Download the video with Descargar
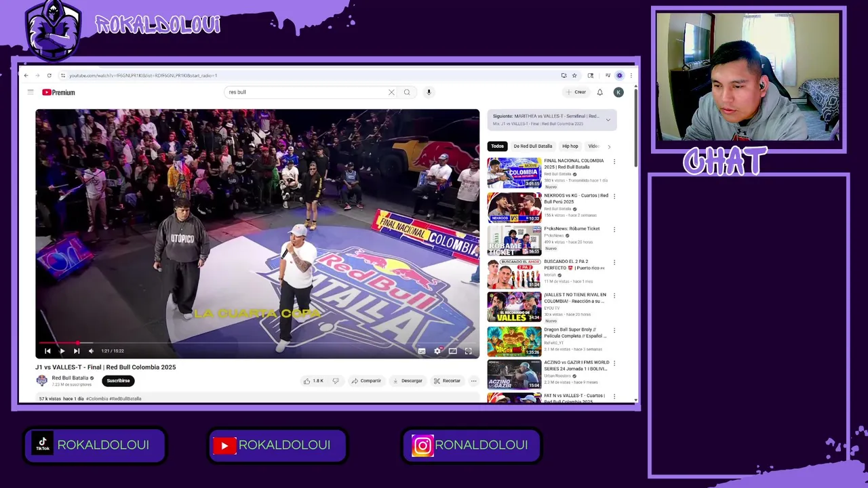The image size is (868, 488). [x=408, y=381]
